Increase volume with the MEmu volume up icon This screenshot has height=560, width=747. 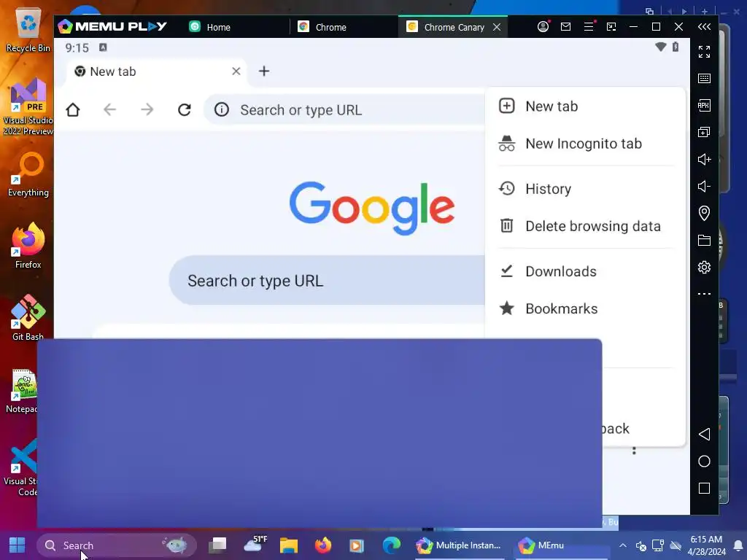pyautogui.click(x=704, y=159)
